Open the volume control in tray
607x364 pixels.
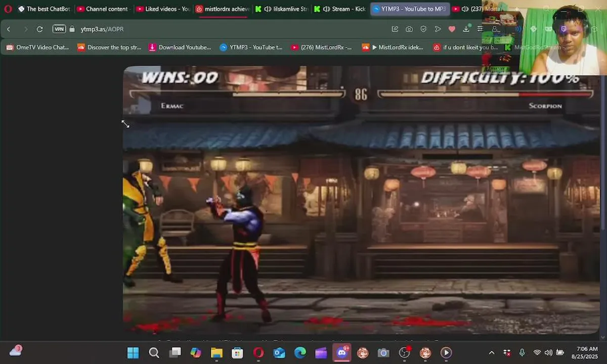548,352
